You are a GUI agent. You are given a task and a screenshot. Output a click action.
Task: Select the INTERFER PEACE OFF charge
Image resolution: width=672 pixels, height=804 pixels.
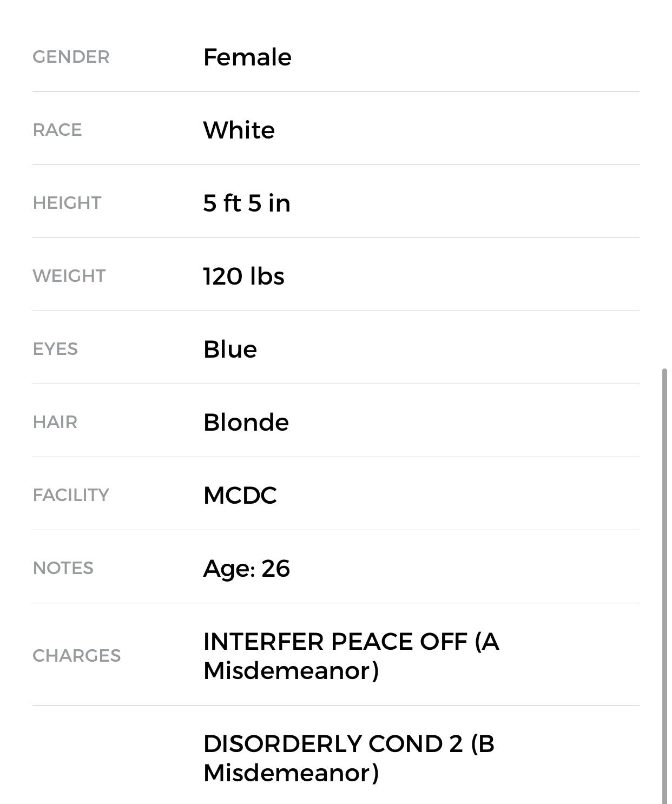pos(351,656)
